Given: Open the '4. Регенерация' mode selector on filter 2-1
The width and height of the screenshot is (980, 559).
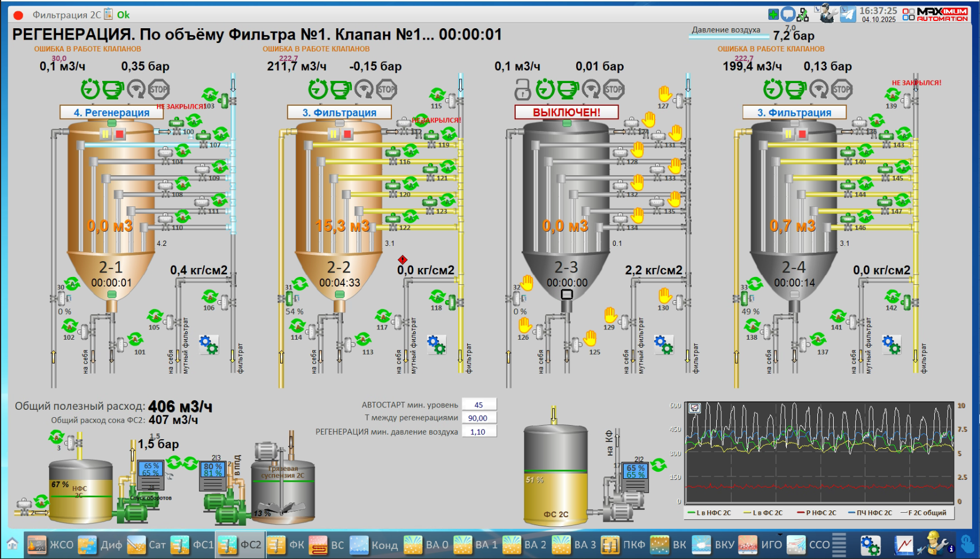Looking at the screenshot, I should click(x=111, y=112).
